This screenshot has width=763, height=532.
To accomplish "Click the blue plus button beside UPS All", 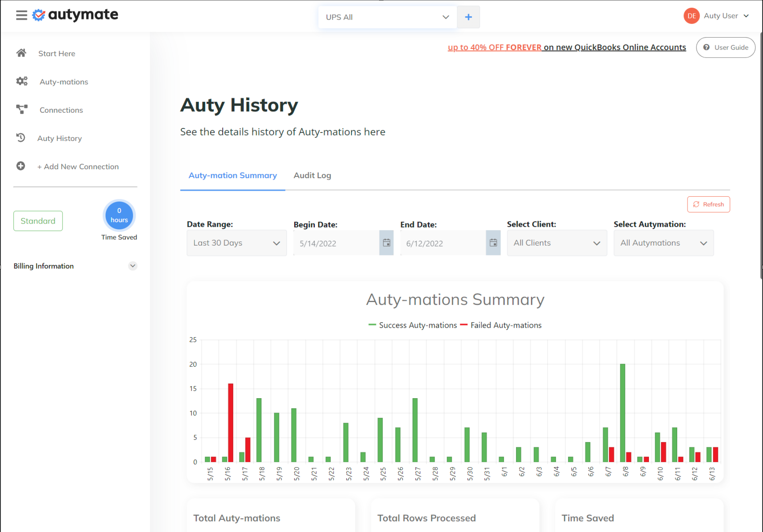I will [468, 17].
